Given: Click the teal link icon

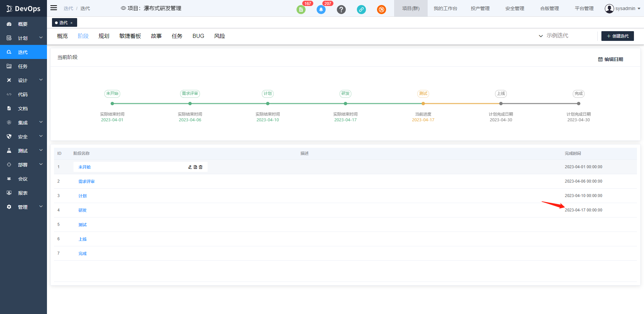Looking at the screenshot, I should pos(361,9).
